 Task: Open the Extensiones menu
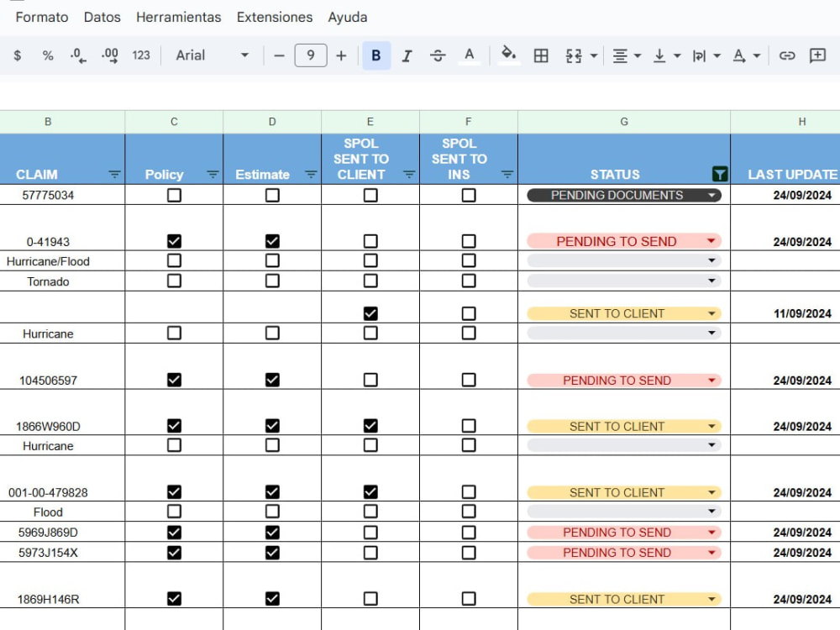pos(275,17)
